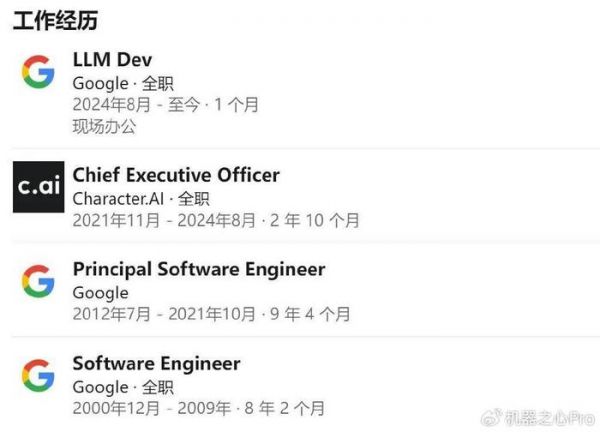The width and height of the screenshot is (600, 432).
Task: Click Google logo beside Principal Software Engineer
Action: (x=38, y=281)
